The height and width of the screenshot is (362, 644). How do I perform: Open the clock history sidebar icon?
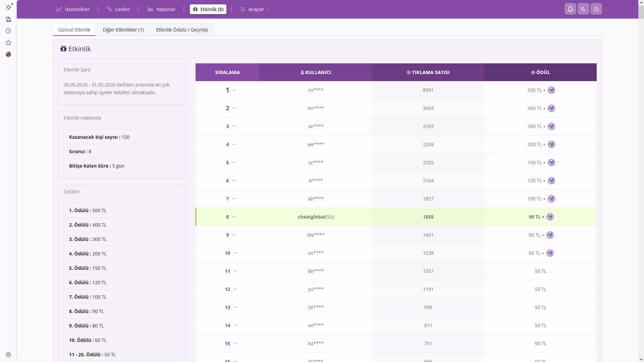pyautogui.click(x=8, y=31)
